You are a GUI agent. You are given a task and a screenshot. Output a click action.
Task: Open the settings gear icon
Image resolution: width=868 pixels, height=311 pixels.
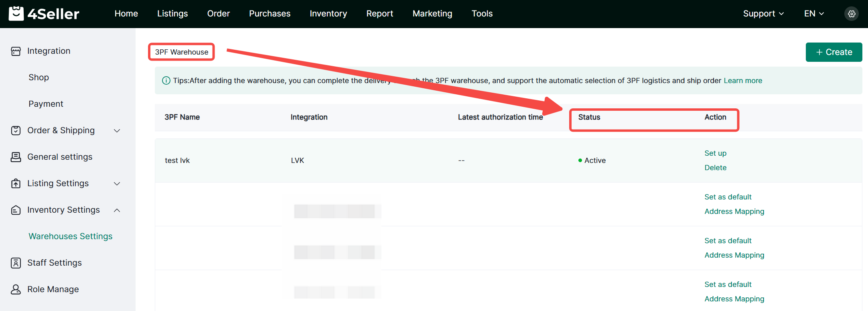(x=852, y=14)
